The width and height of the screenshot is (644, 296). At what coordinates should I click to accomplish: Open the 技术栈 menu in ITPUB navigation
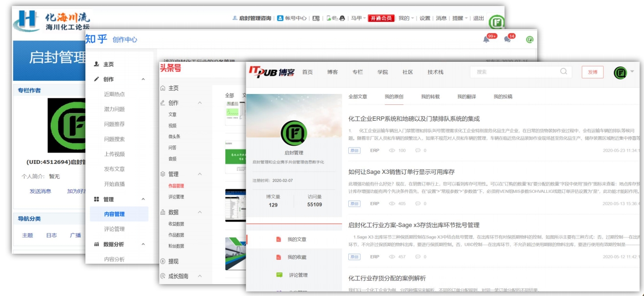tap(436, 72)
